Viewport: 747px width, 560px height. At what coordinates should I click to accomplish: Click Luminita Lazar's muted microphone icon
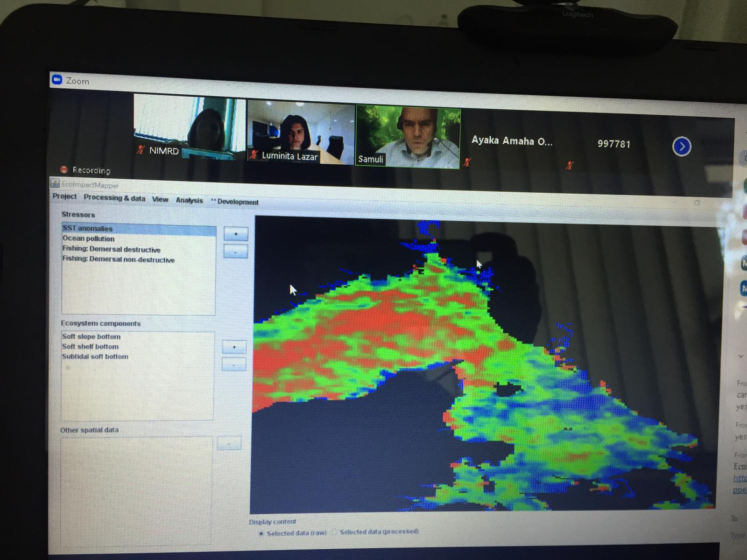(254, 154)
